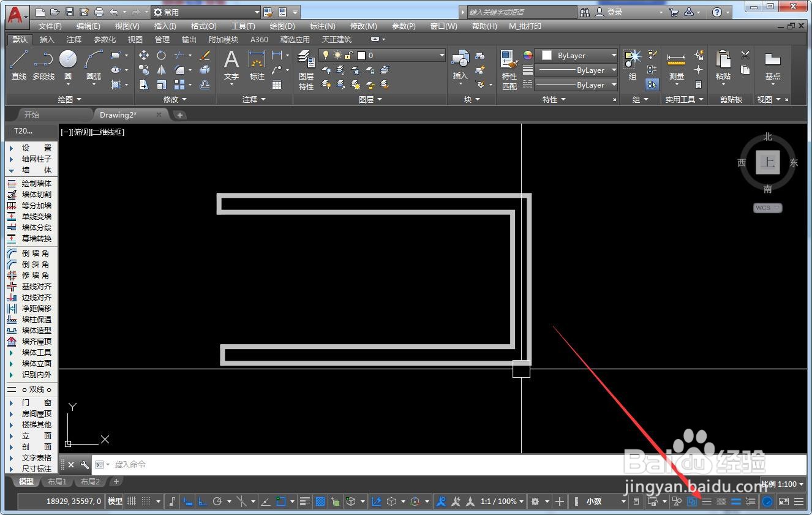
Task: Click the white layer color swatch
Action: tap(361, 55)
